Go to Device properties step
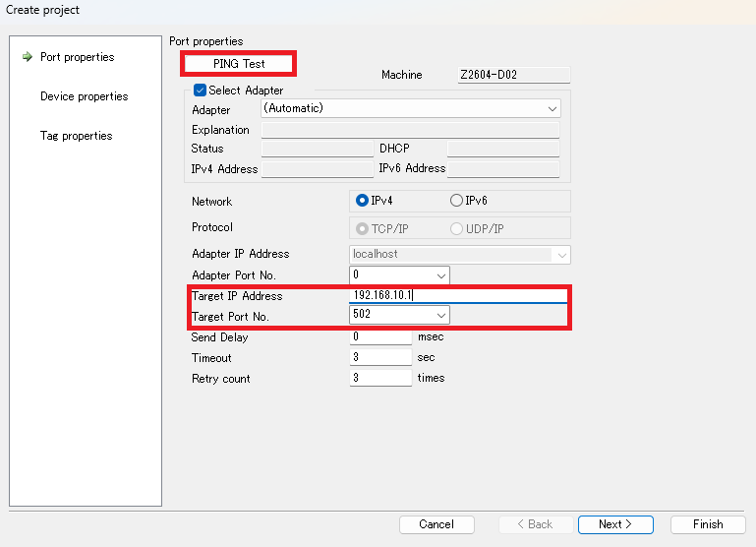The image size is (756, 547). [84, 96]
